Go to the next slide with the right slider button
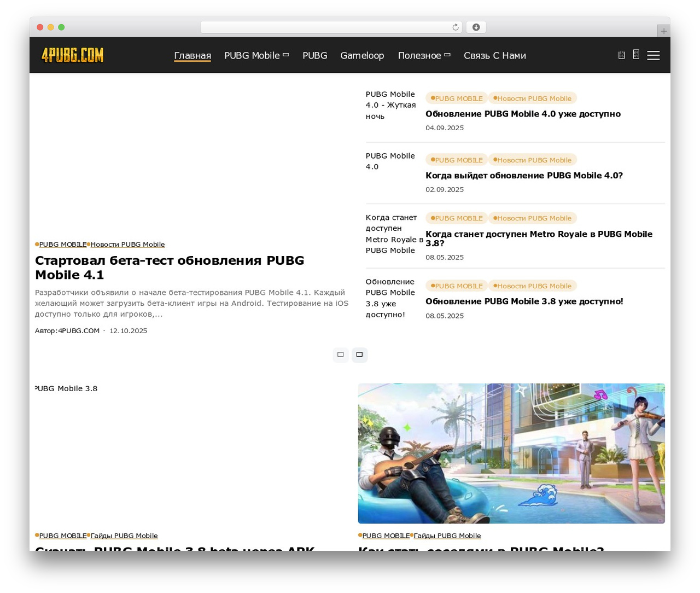Viewport: 700px width, 593px height. [x=359, y=354]
